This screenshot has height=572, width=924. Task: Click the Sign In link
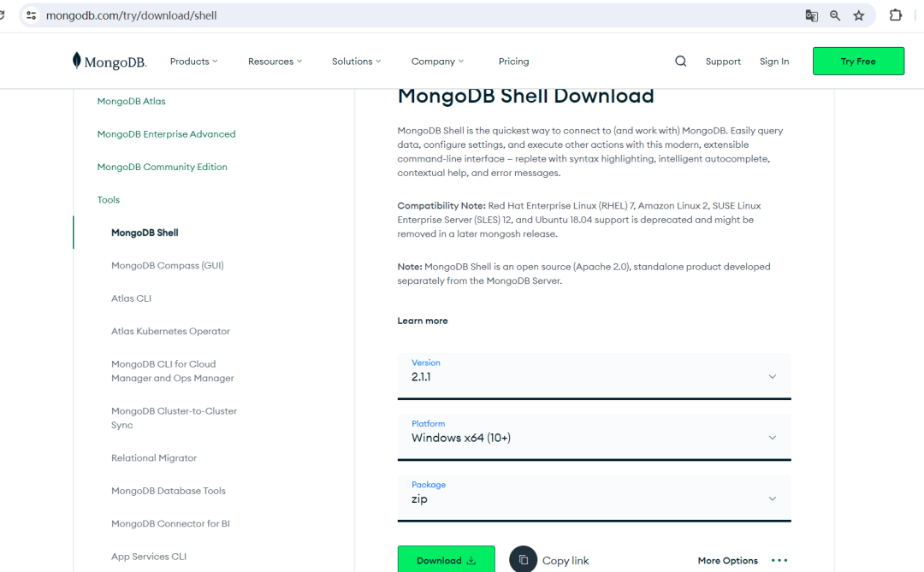773,62
